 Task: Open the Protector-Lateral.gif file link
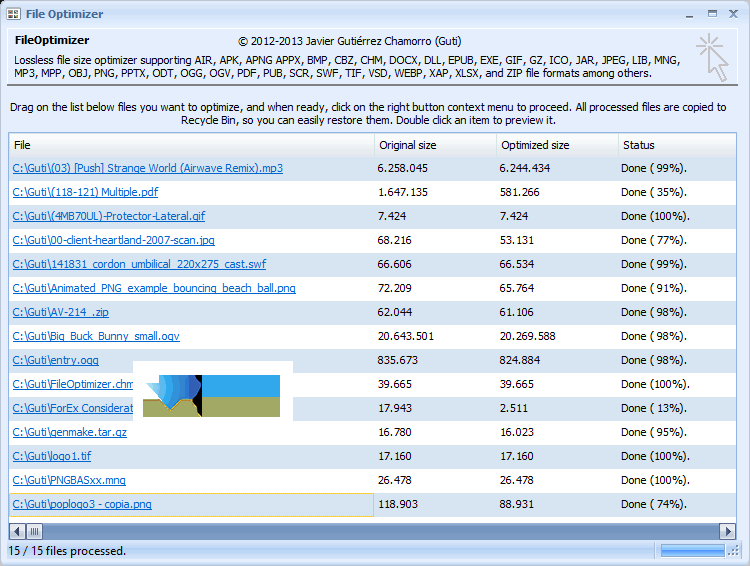pos(109,216)
